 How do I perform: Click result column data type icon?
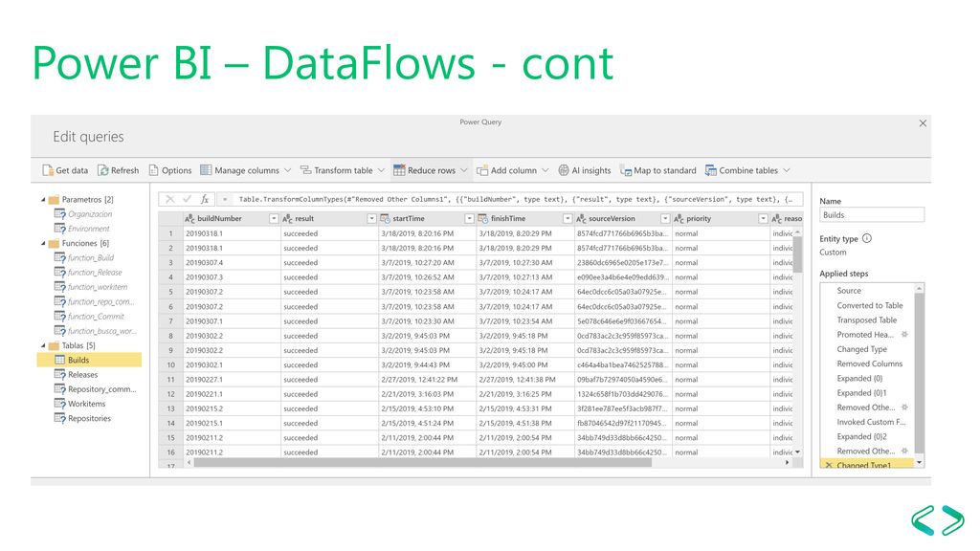(x=287, y=219)
